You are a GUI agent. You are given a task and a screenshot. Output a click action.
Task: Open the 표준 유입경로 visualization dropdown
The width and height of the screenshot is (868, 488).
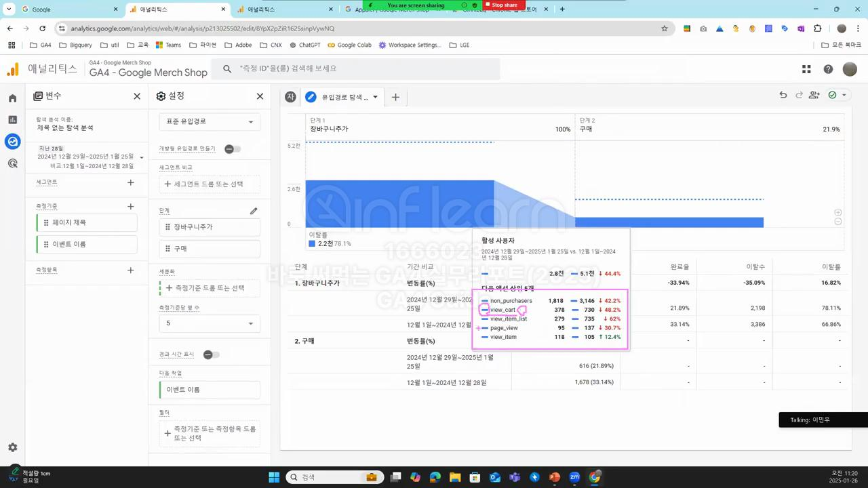tap(210, 121)
